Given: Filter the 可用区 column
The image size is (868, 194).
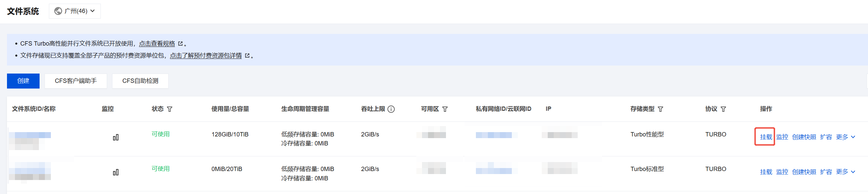Looking at the screenshot, I should click(445, 109).
